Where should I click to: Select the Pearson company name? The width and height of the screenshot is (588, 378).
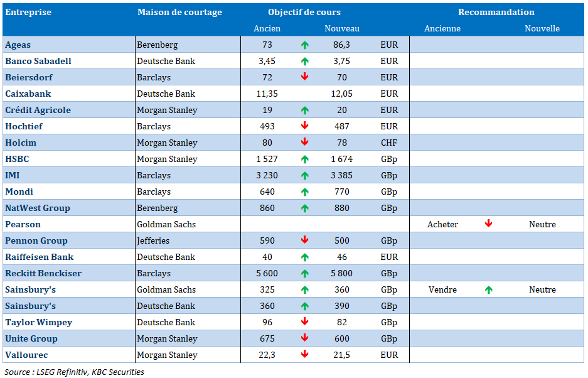(x=23, y=224)
